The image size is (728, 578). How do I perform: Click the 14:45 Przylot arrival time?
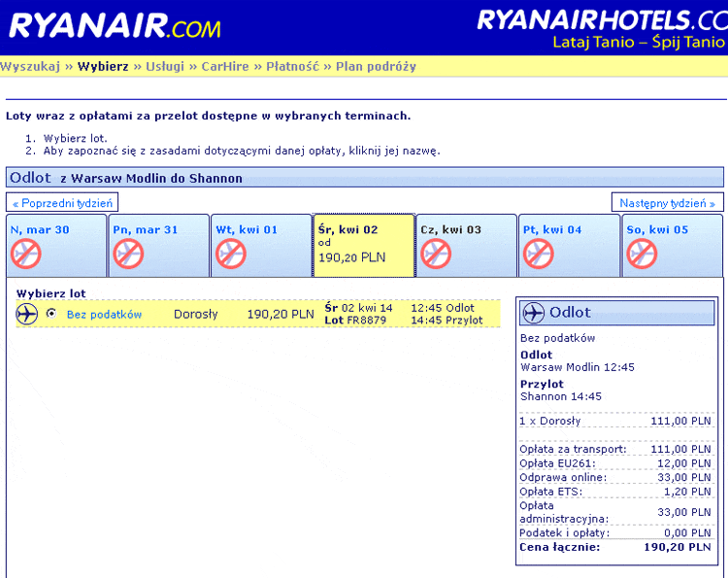447,321
